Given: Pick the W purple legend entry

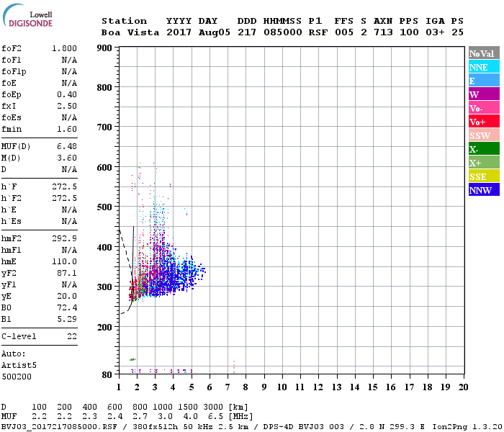Looking at the screenshot, I should pyautogui.click(x=483, y=94).
